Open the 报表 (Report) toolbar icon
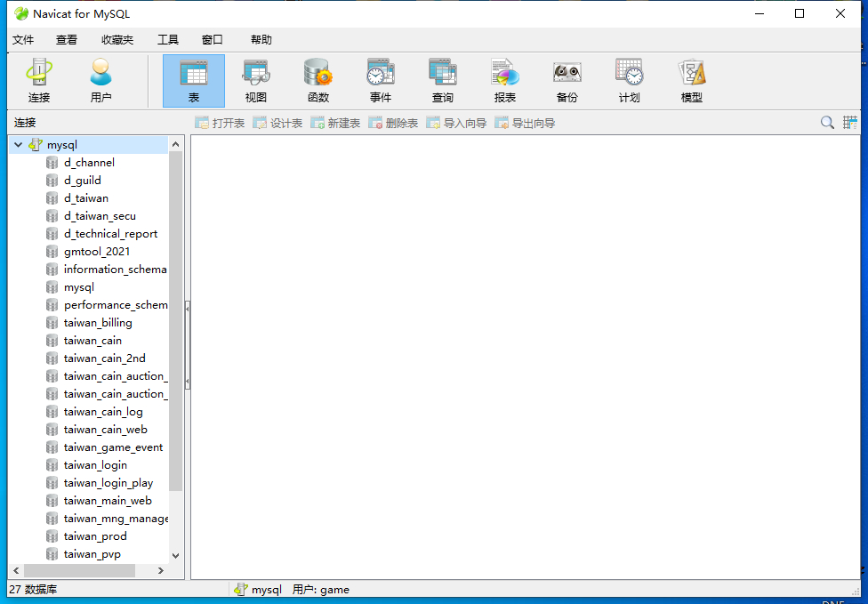Viewport: 868px width, 604px height. click(x=505, y=81)
